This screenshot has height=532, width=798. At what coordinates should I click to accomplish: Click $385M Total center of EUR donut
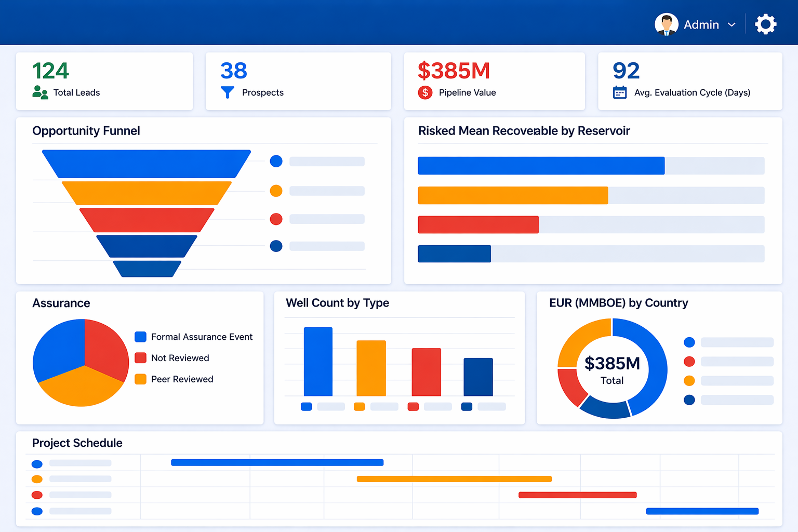click(x=612, y=369)
